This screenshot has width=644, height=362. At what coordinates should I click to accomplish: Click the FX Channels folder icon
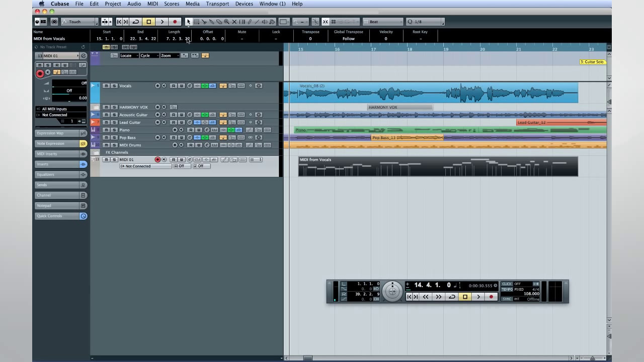point(96,152)
